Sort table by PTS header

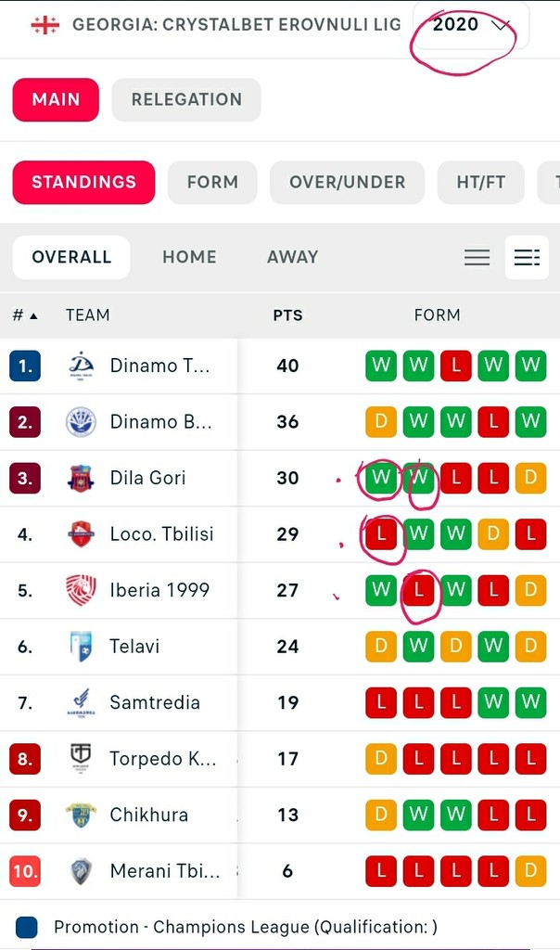pyautogui.click(x=287, y=315)
